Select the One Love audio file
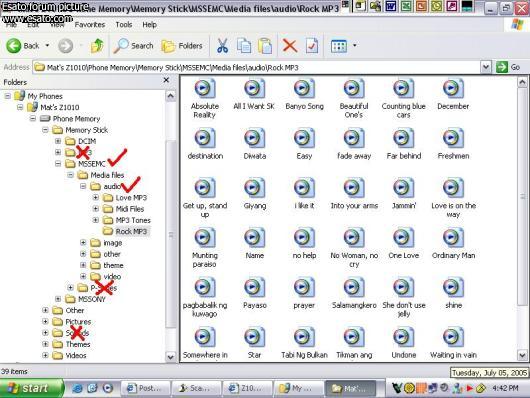 click(x=403, y=244)
